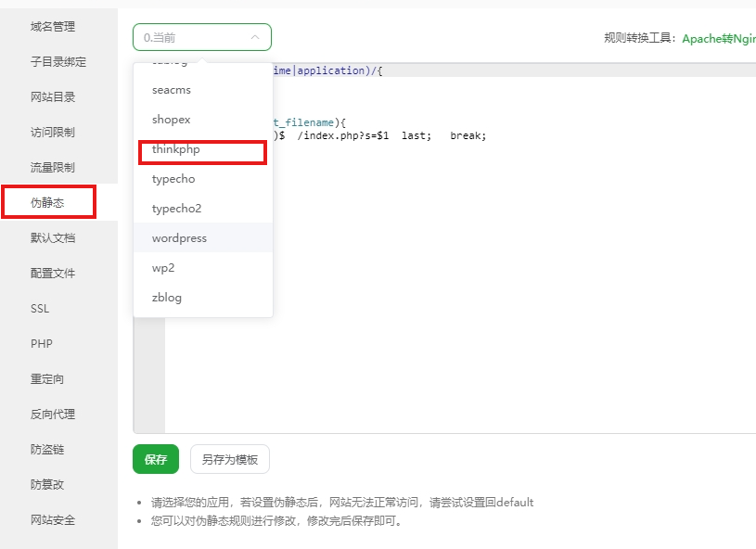The height and width of the screenshot is (549, 756).
Task: Open the 域名管理 sidebar section
Action: [49, 26]
